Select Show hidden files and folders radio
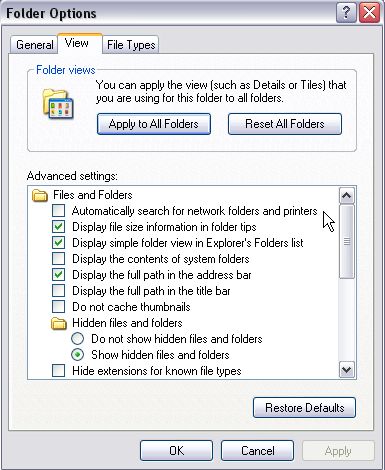385x470 pixels. [78, 355]
